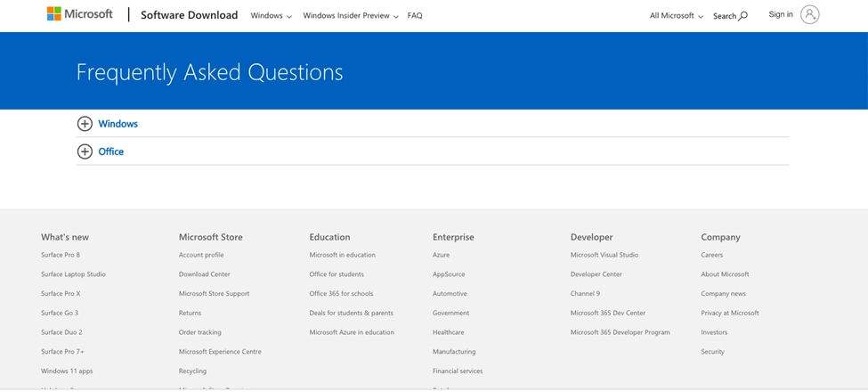This screenshot has height=392, width=868.
Task: Open Microsoft Azure in education link
Action: click(x=352, y=332)
